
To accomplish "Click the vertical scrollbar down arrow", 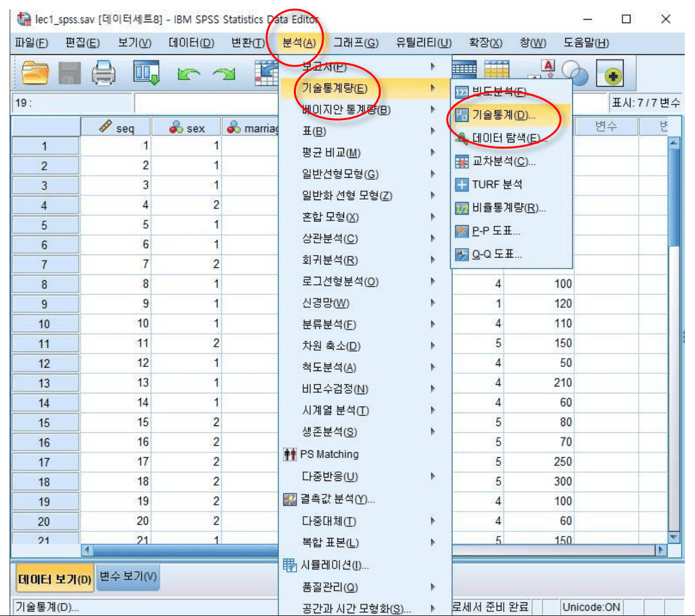I will pyautogui.click(x=674, y=537).
